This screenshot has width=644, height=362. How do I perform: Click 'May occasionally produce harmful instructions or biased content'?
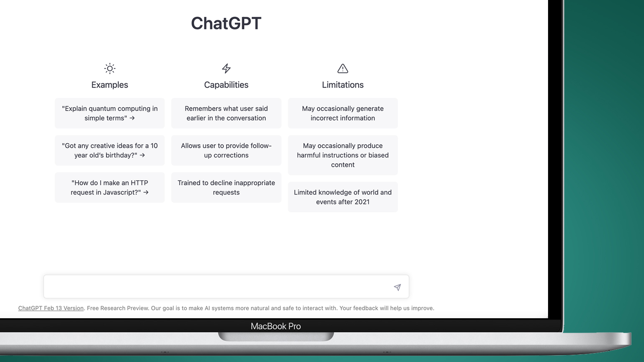click(x=343, y=155)
